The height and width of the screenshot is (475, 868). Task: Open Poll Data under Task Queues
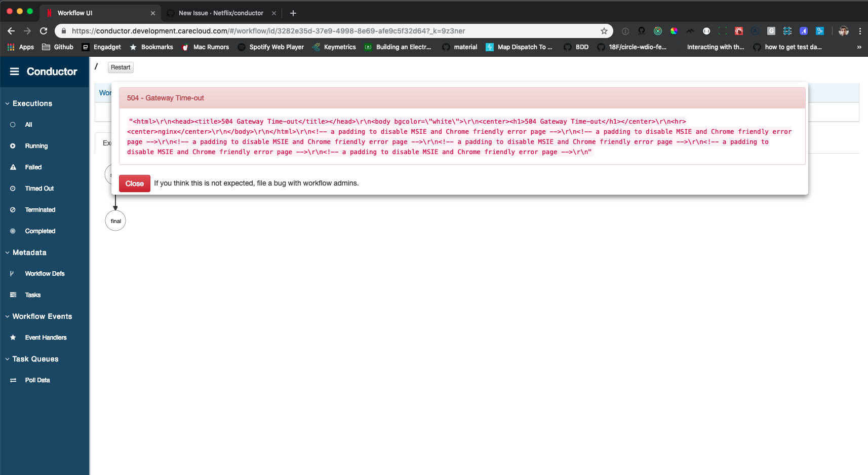tap(37, 380)
